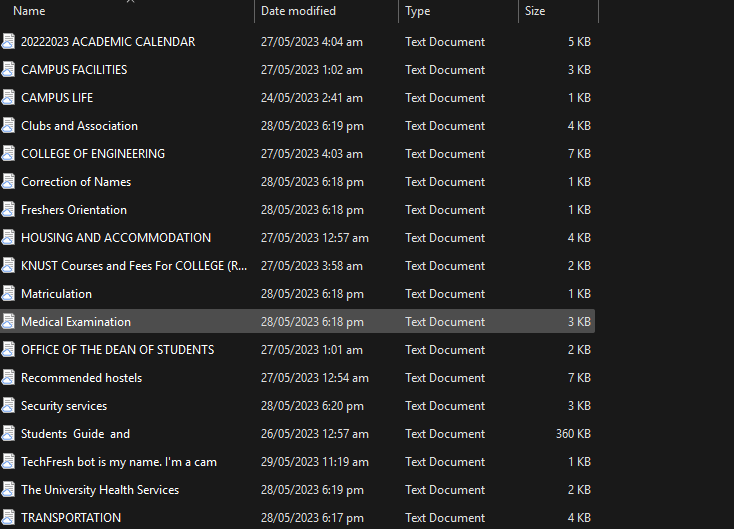734x529 pixels.
Task: Select the Clubs and Association file
Action: (x=79, y=126)
